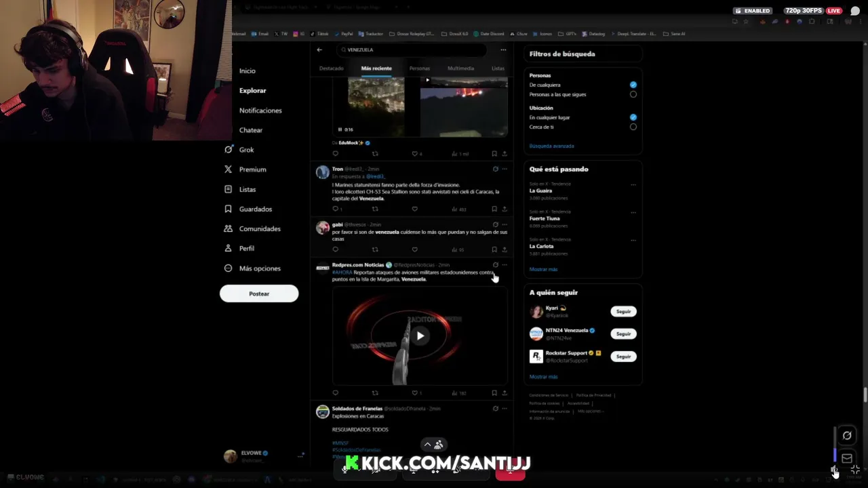
Task: Open the Fuerte Tiuna trend
Action: click(545, 218)
